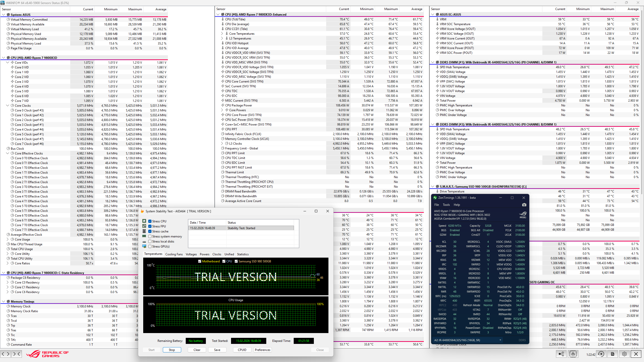Click the collapse columns arrows button
Image resolution: width=644 pixels, height=362 pixels.
click(x=17, y=354)
